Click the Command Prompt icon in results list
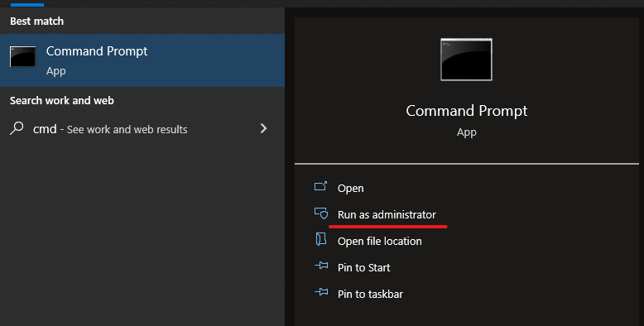 (x=22, y=56)
